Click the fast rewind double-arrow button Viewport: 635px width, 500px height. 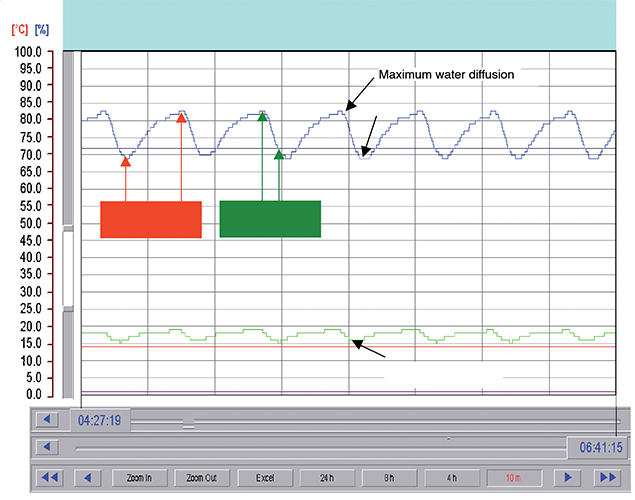click(49, 478)
